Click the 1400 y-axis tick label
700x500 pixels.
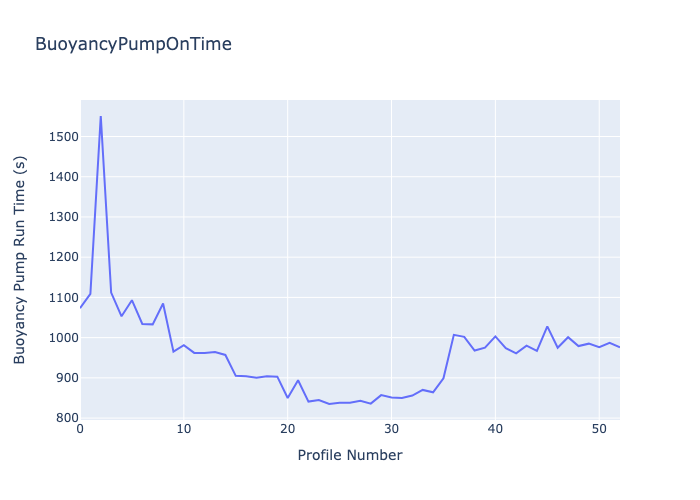(64, 177)
